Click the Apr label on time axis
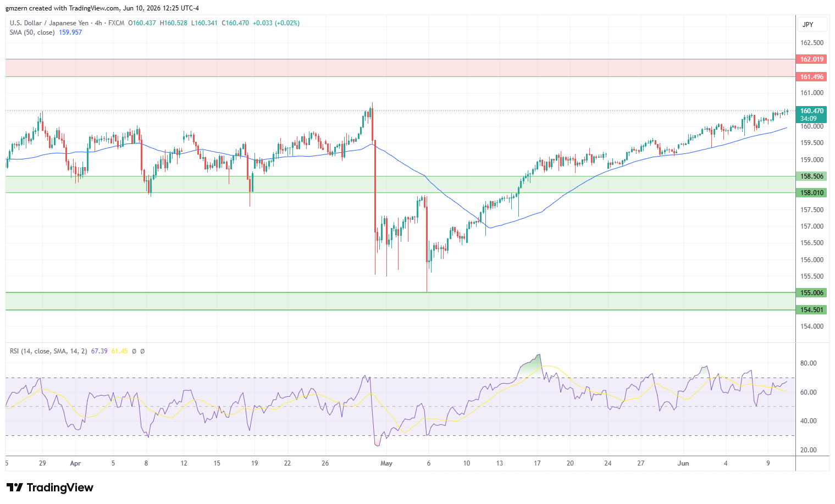 tap(75, 463)
